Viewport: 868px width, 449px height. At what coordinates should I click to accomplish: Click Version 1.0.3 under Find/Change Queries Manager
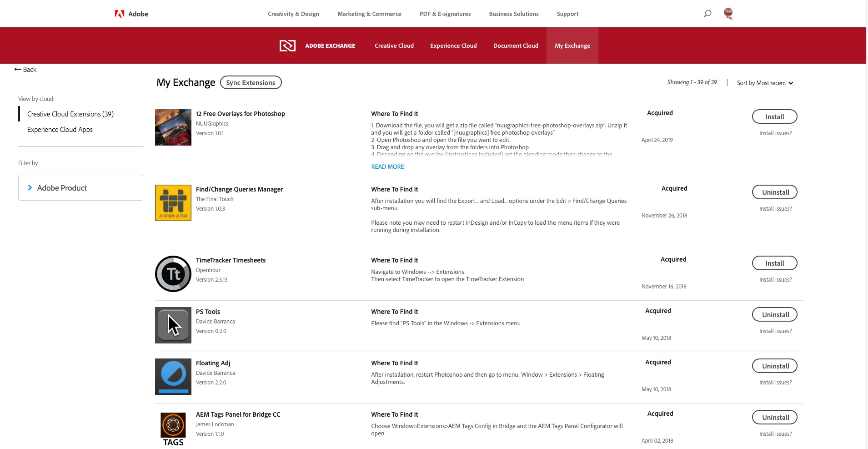210,209
